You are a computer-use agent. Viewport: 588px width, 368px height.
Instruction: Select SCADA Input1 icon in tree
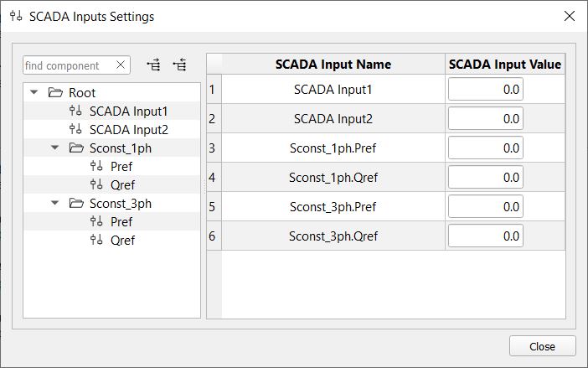[x=75, y=111]
